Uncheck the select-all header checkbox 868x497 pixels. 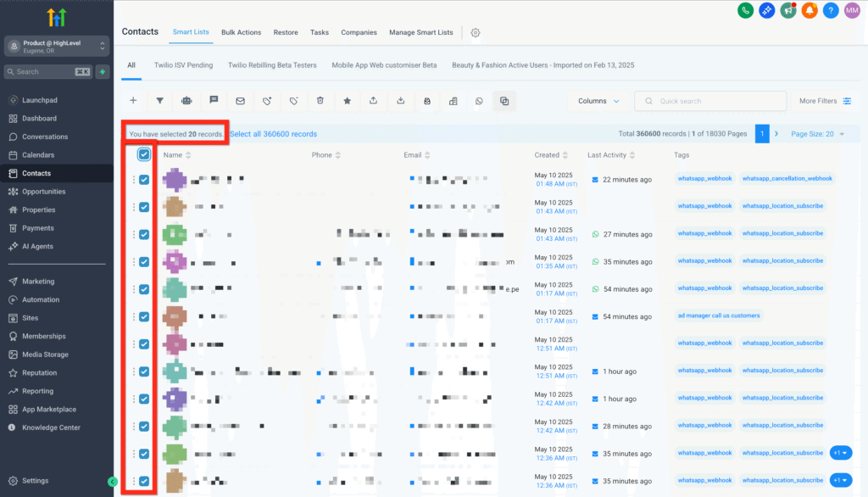144,154
